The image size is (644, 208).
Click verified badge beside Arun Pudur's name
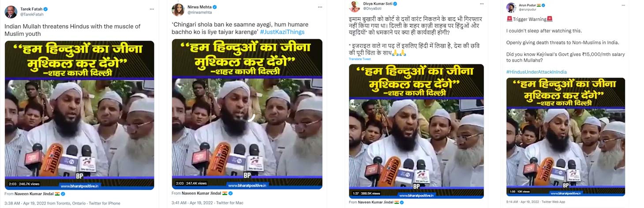(543, 5)
